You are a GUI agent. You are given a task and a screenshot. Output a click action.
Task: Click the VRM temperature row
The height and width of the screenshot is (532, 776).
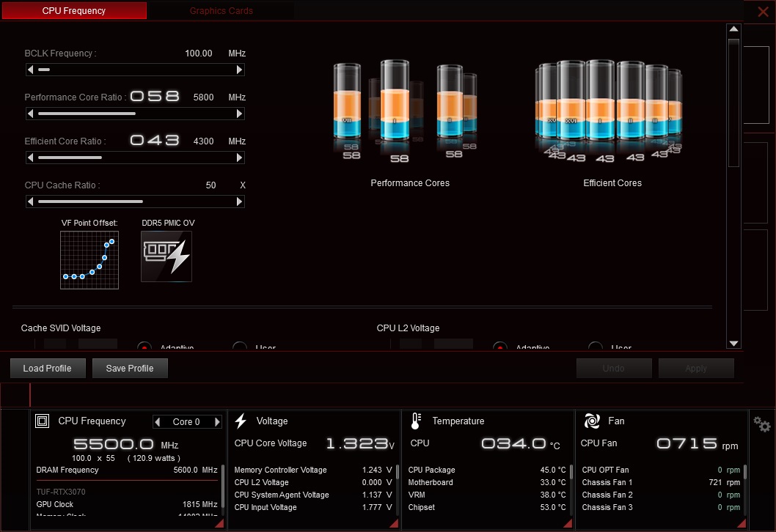point(487,495)
